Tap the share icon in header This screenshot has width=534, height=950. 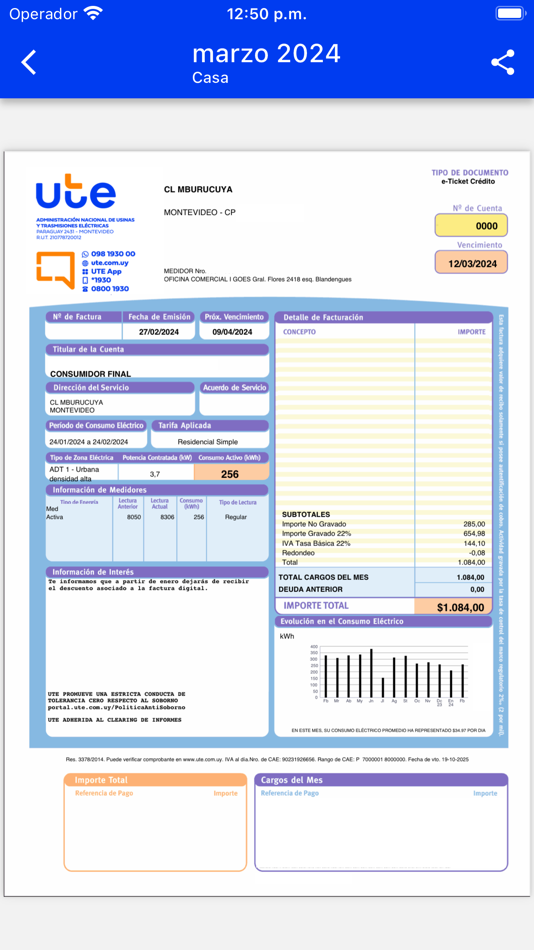pyautogui.click(x=502, y=62)
